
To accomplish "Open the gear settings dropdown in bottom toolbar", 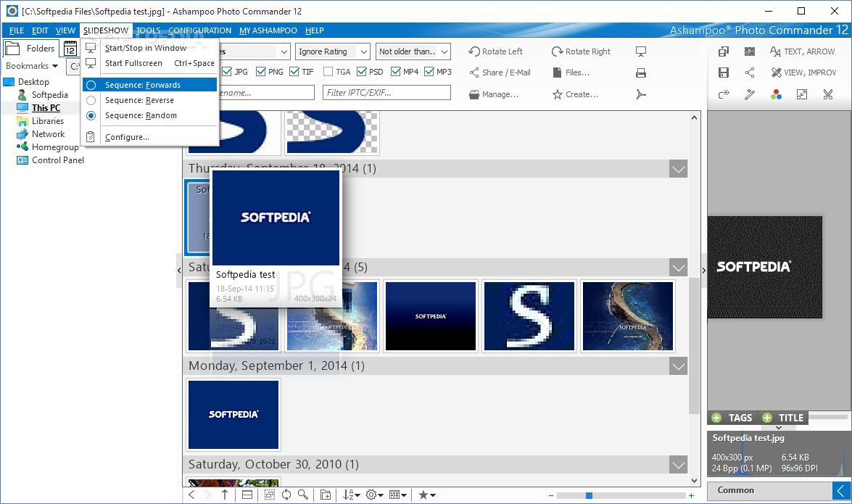I will [374, 495].
